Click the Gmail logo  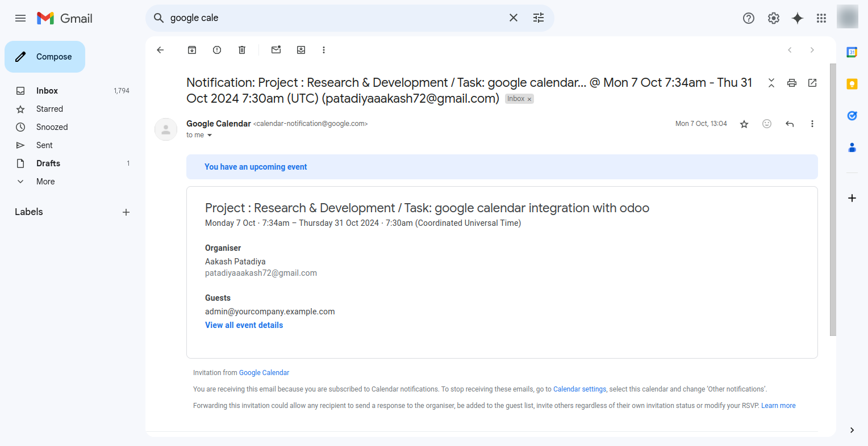click(65, 18)
